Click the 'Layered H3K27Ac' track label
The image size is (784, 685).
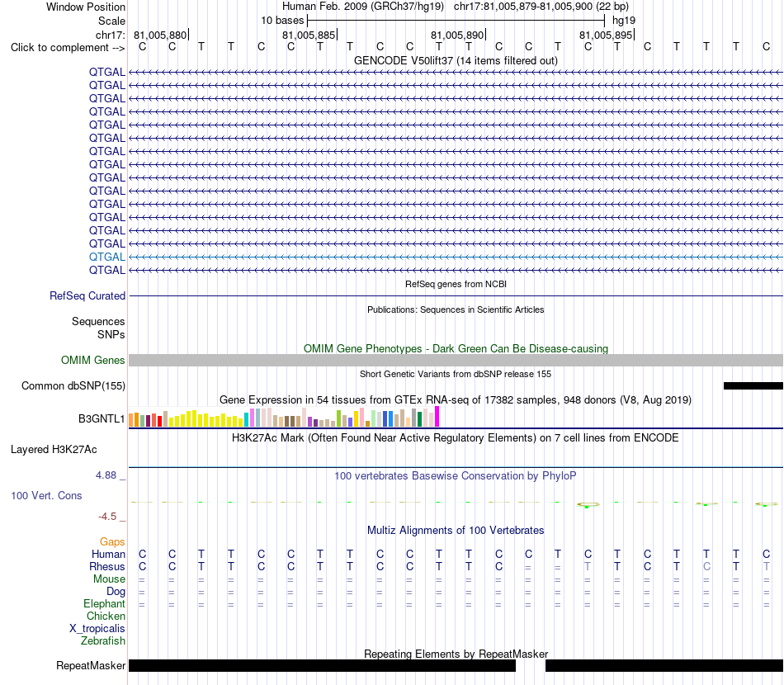click(54, 450)
